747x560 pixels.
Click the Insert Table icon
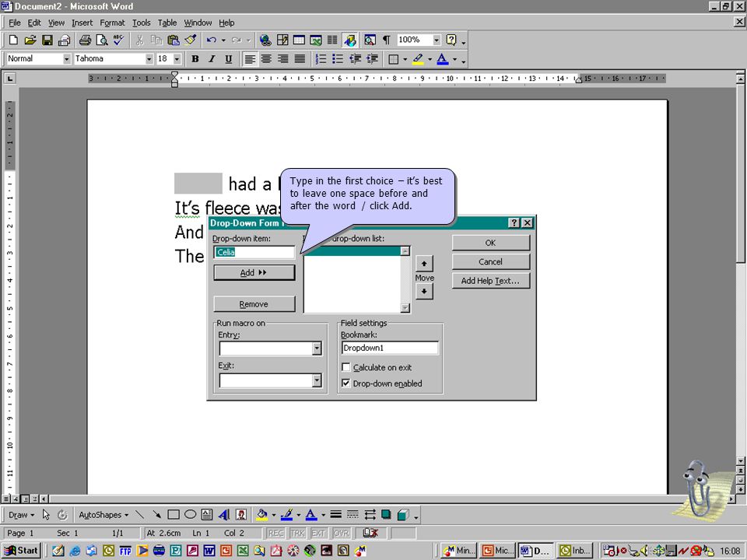(x=299, y=40)
